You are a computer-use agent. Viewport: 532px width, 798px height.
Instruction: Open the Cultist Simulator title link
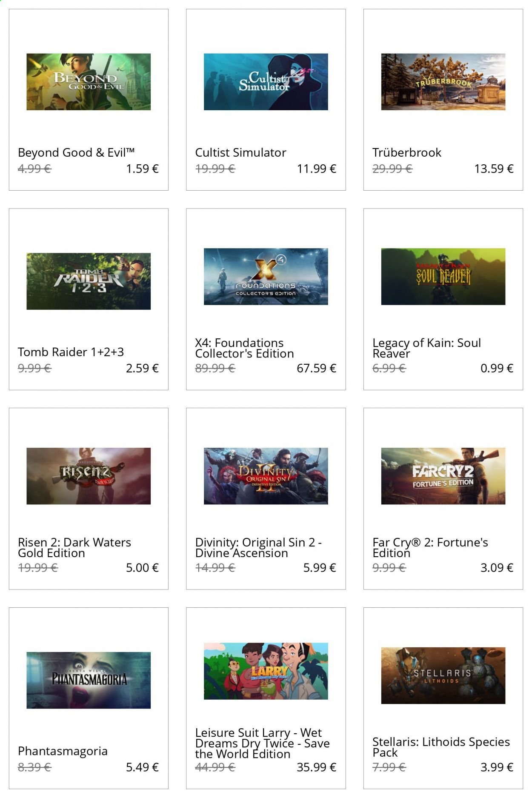point(240,152)
